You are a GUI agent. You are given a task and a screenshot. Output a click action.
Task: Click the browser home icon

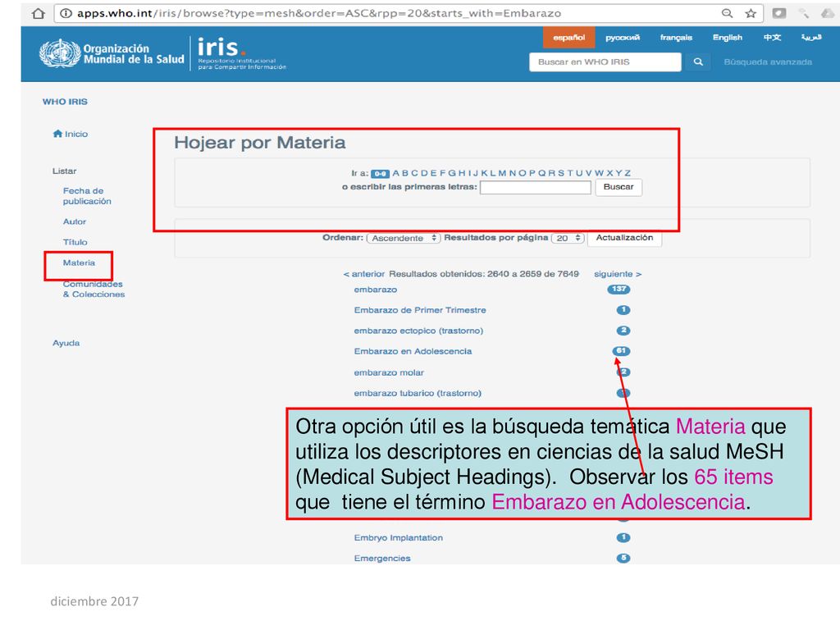38,13
